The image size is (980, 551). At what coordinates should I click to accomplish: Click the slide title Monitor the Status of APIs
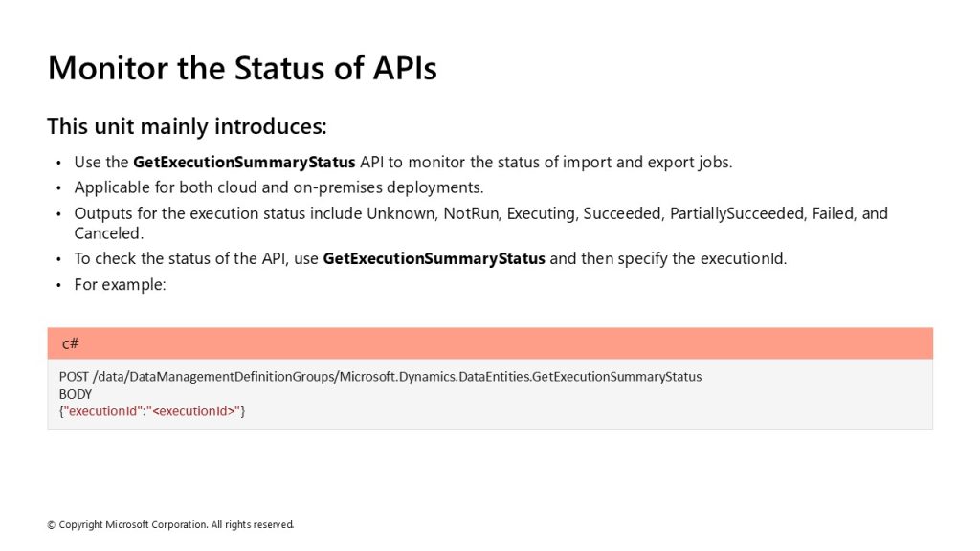(242, 68)
